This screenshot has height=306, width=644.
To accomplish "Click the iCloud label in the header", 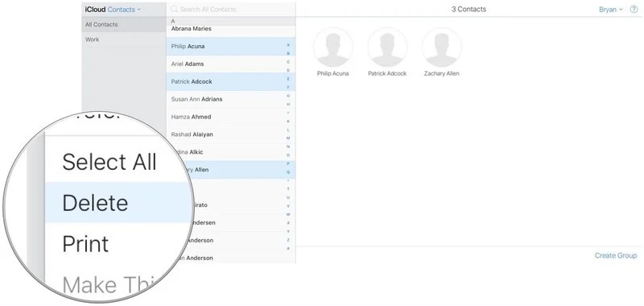I will (95, 9).
